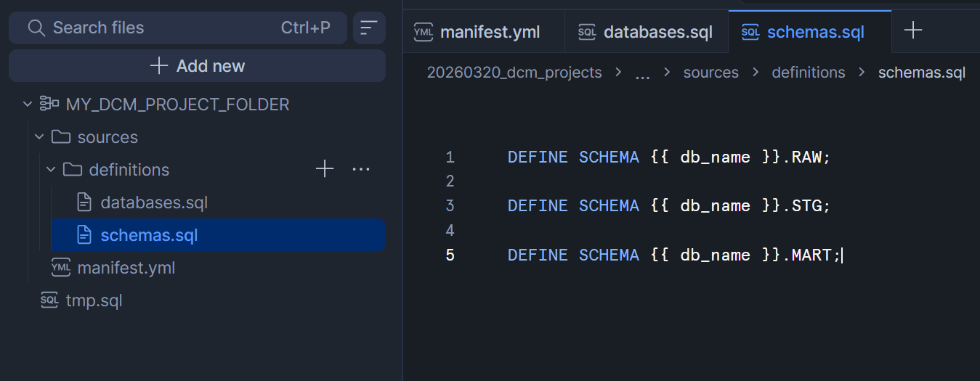Click the filter/sort icon beside search

(369, 28)
